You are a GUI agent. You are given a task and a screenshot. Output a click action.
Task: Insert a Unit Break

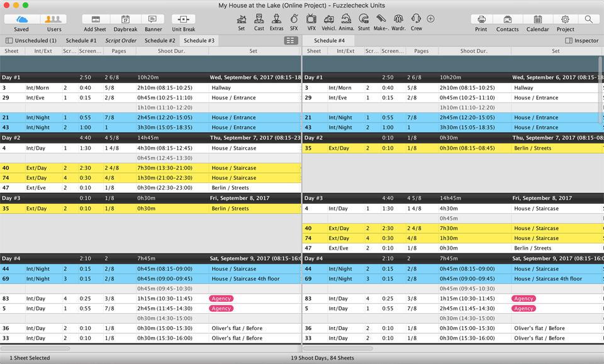(x=183, y=19)
